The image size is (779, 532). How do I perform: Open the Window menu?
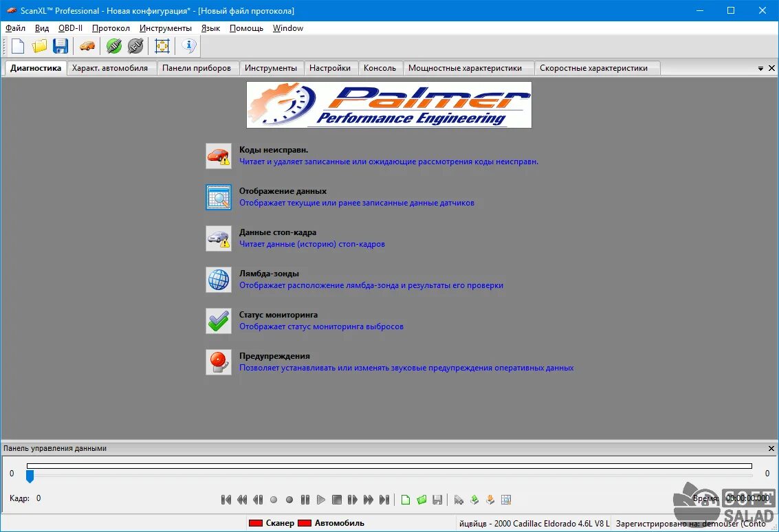tap(288, 27)
